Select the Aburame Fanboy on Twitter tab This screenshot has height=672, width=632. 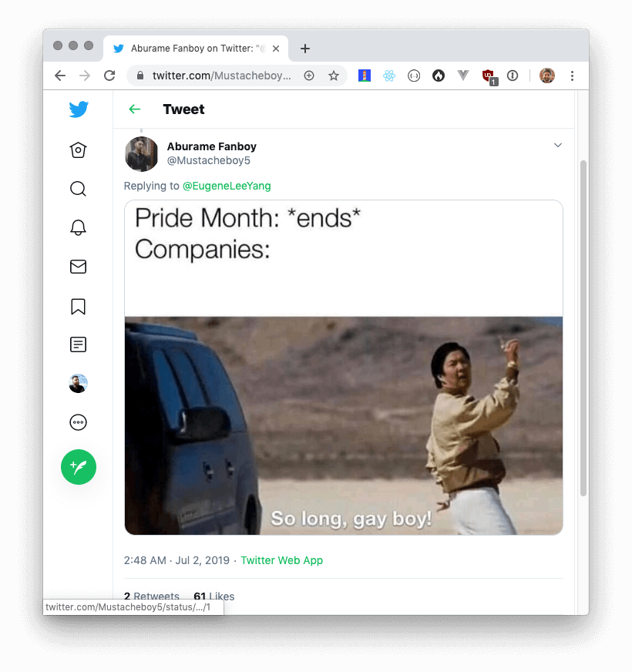196,49
